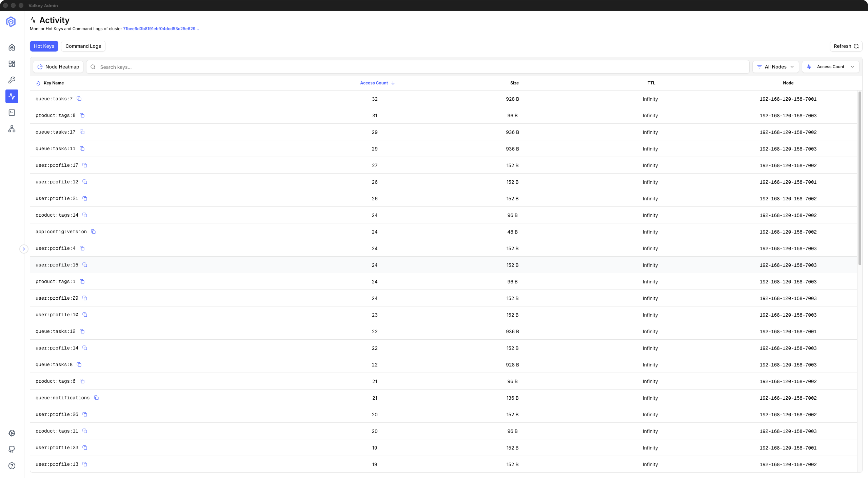Click the table vertical scrollbar
The height and width of the screenshot is (478, 868).
pos(860,178)
